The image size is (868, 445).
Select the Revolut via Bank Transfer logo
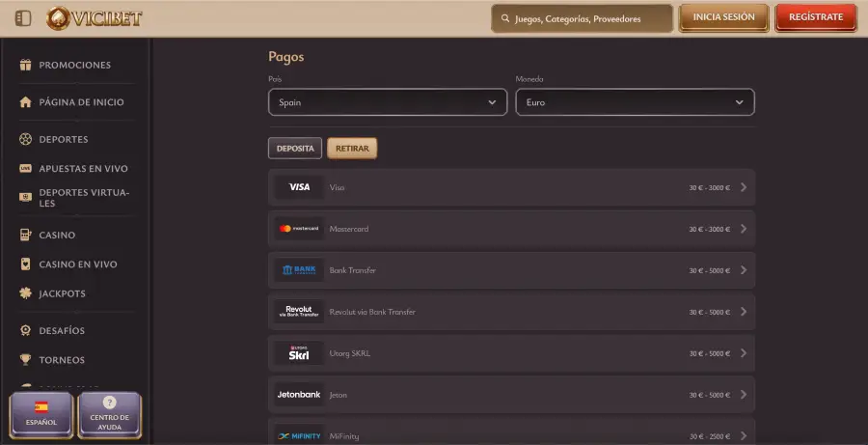pyautogui.click(x=299, y=312)
